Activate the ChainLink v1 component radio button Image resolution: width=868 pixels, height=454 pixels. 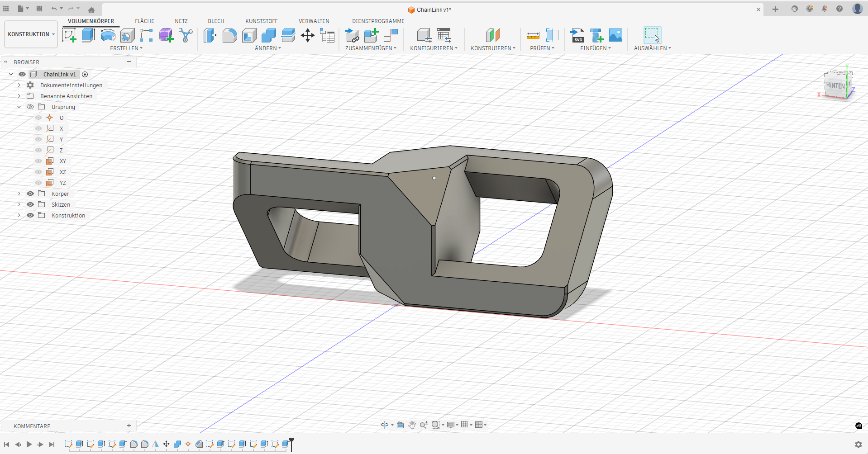(x=85, y=74)
